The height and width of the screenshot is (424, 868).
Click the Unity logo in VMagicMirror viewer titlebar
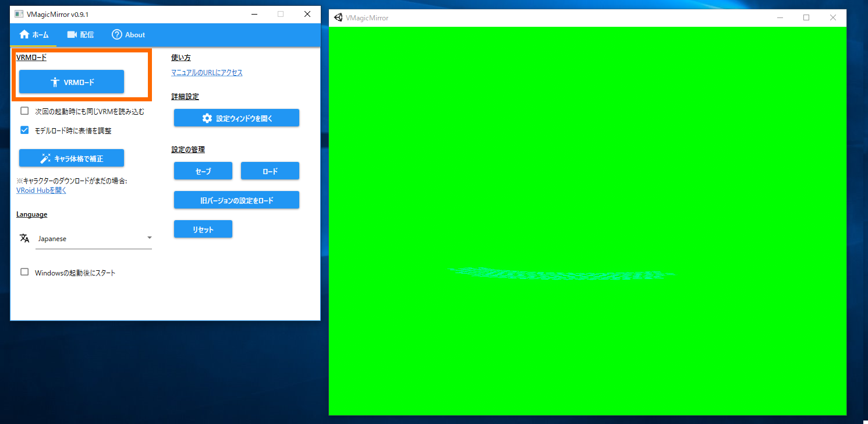pyautogui.click(x=338, y=17)
